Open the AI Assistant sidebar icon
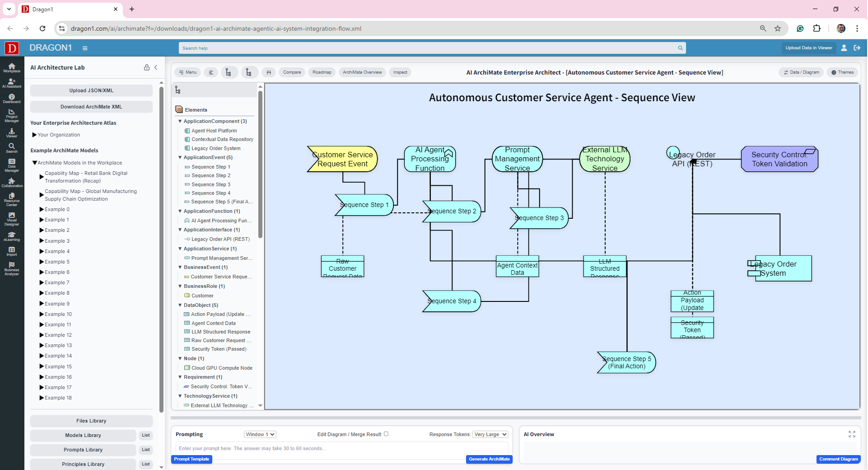The width and height of the screenshot is (868, 470). click(x=12, y=83)
